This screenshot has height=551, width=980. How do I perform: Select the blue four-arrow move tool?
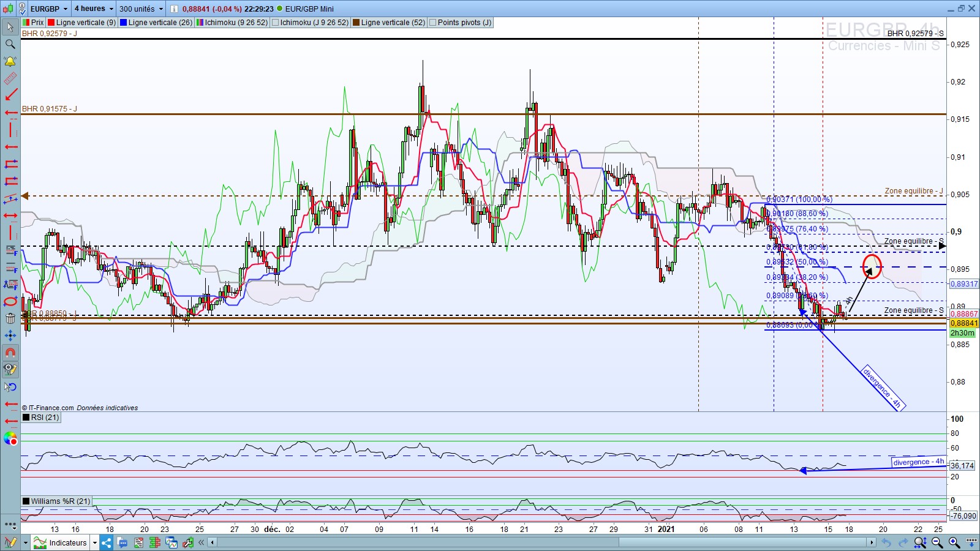click(10, 335)
